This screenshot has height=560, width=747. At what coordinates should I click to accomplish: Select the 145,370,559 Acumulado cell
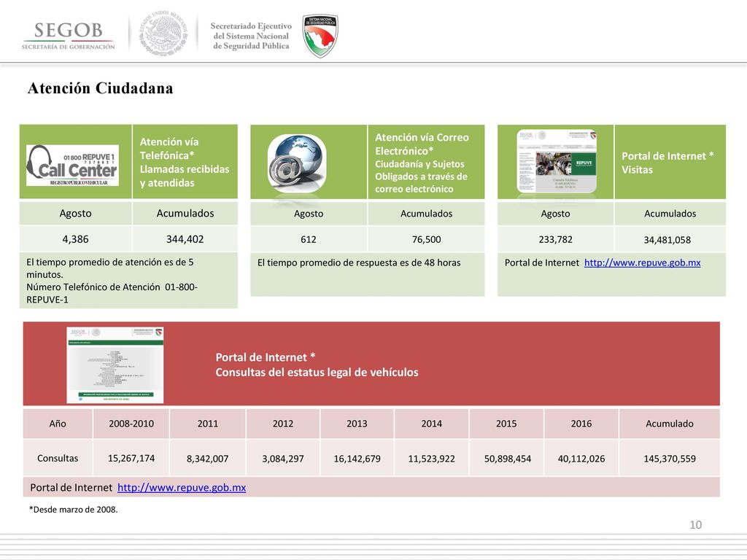click(670, 459)
